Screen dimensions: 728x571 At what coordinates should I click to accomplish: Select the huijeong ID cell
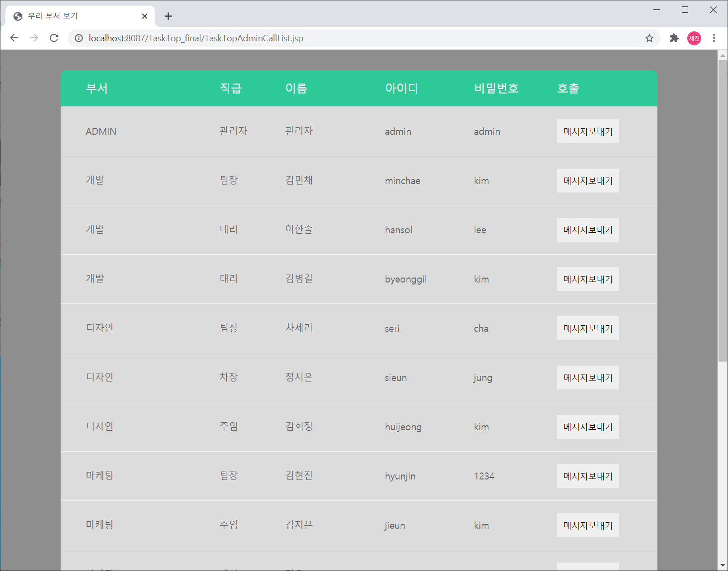(x=403, y=427)
